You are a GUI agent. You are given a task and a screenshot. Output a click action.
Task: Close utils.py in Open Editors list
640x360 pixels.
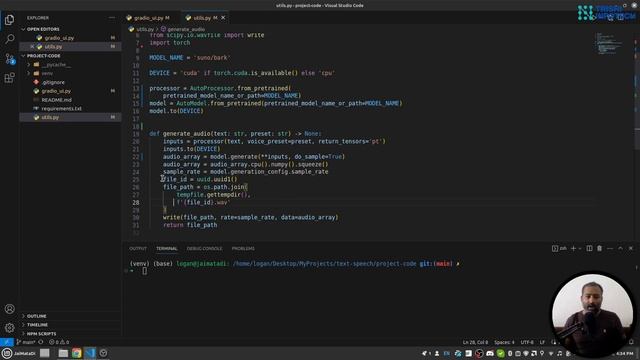pos(32,47)
